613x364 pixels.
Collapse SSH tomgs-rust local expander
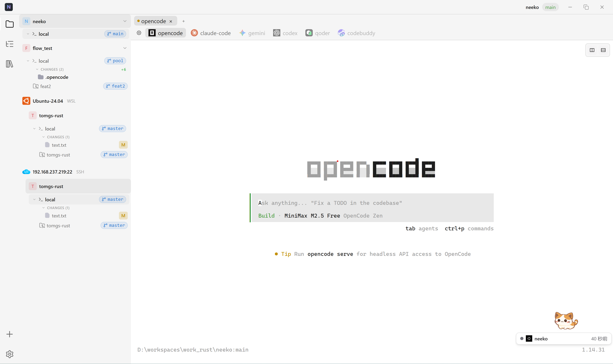tap(34, 199)
